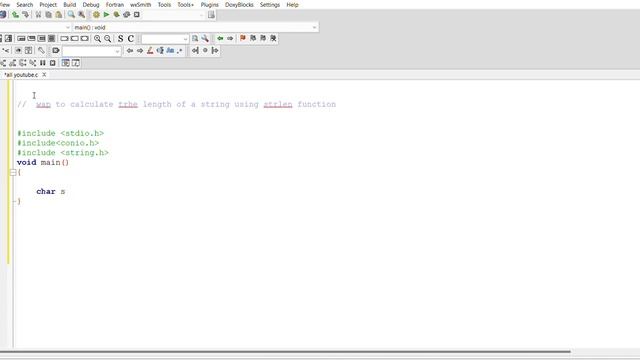Click the Zoom out magnifier icon
This screenshot has width=640, height=360.
107,38
